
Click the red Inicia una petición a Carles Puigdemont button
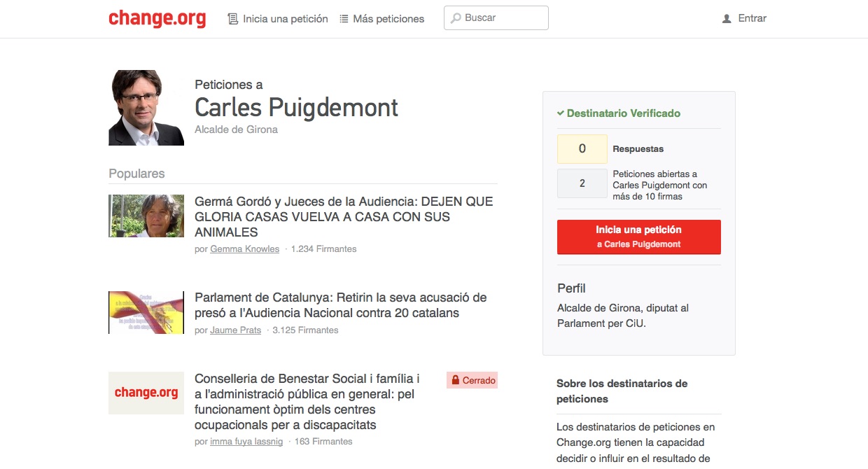[x=639, y=237]
